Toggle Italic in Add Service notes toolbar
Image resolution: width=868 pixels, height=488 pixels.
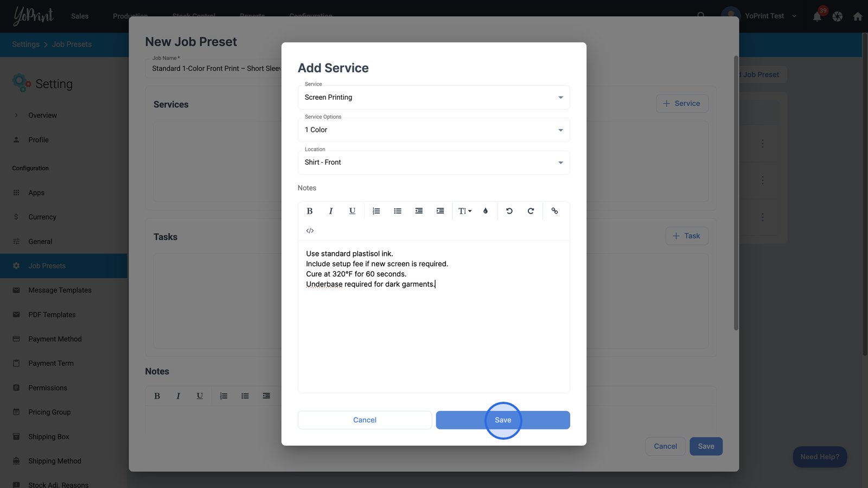click(331, 211)
